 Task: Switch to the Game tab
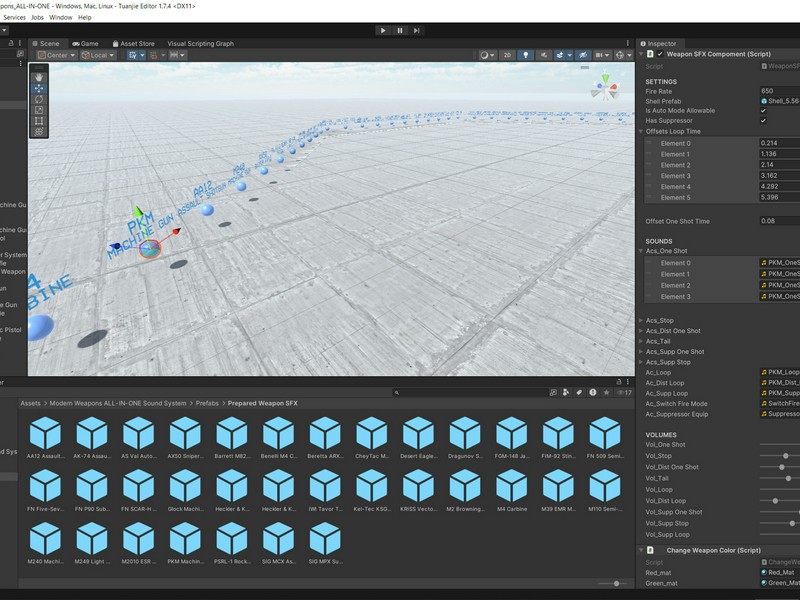point(85,43)
